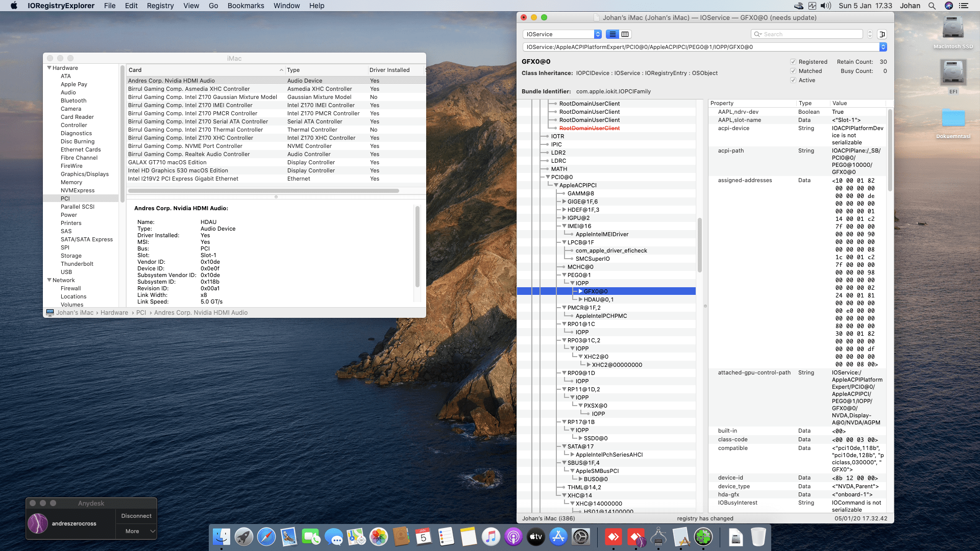Expand the SSD0@0 tree node
The height and width of the screenshot is (551, 980).
[580, 438]
